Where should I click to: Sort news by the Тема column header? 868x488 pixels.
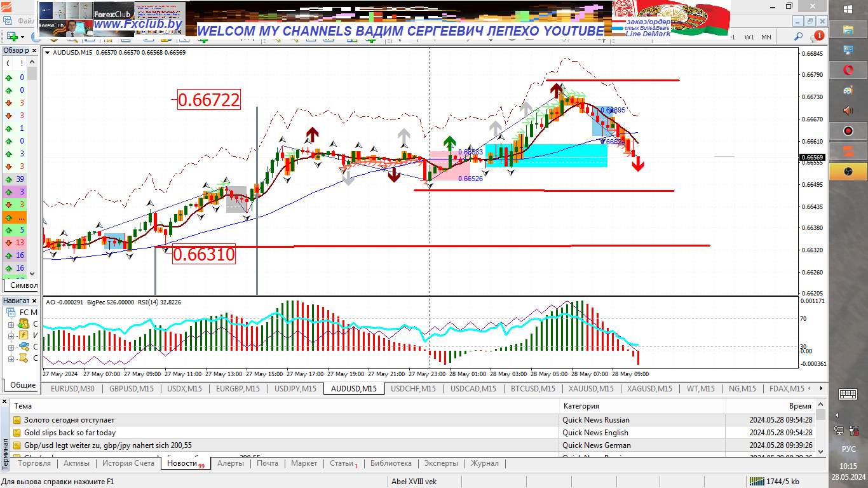[x=285, y=405]
